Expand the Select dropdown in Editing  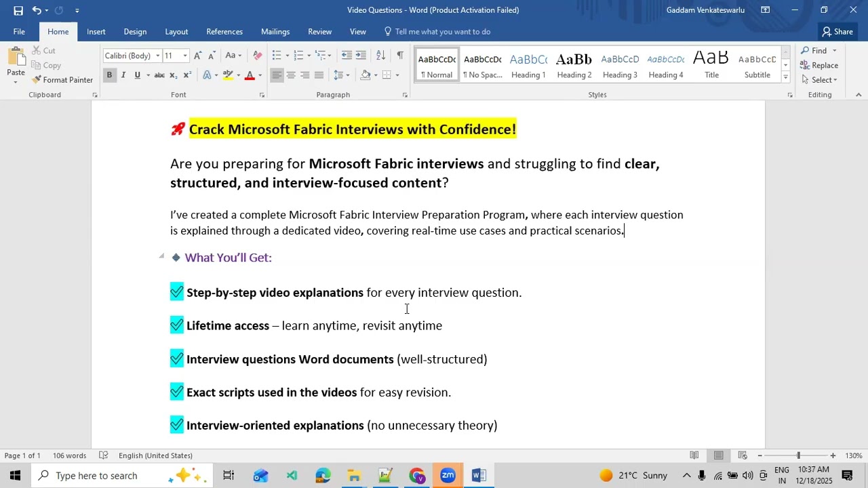click(835, 80)
